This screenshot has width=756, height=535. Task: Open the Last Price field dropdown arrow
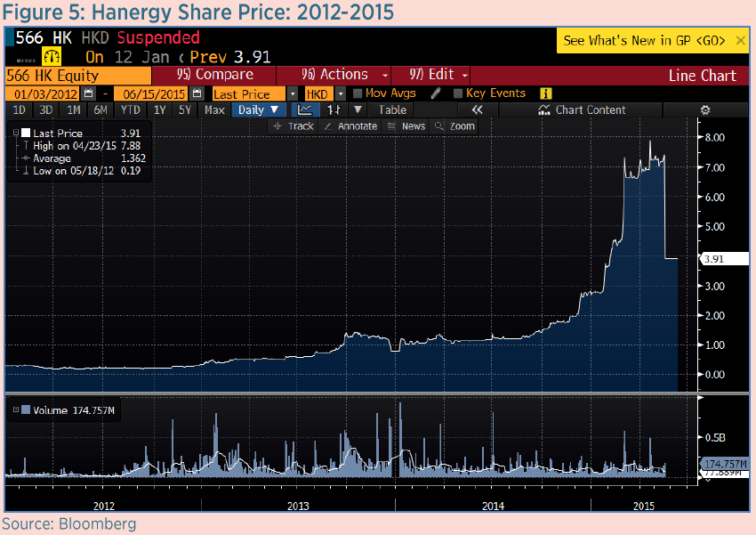coord(293,93)
